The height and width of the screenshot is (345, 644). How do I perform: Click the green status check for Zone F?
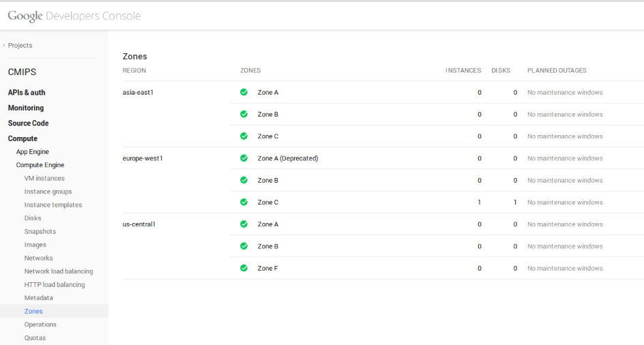(244, 268)
